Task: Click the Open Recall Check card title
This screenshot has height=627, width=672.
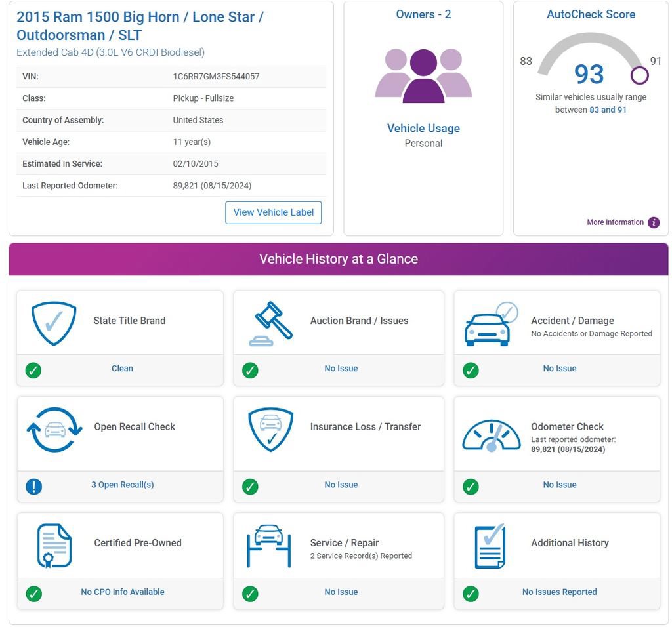Action: pyautogui.click(x=135, y=427)
